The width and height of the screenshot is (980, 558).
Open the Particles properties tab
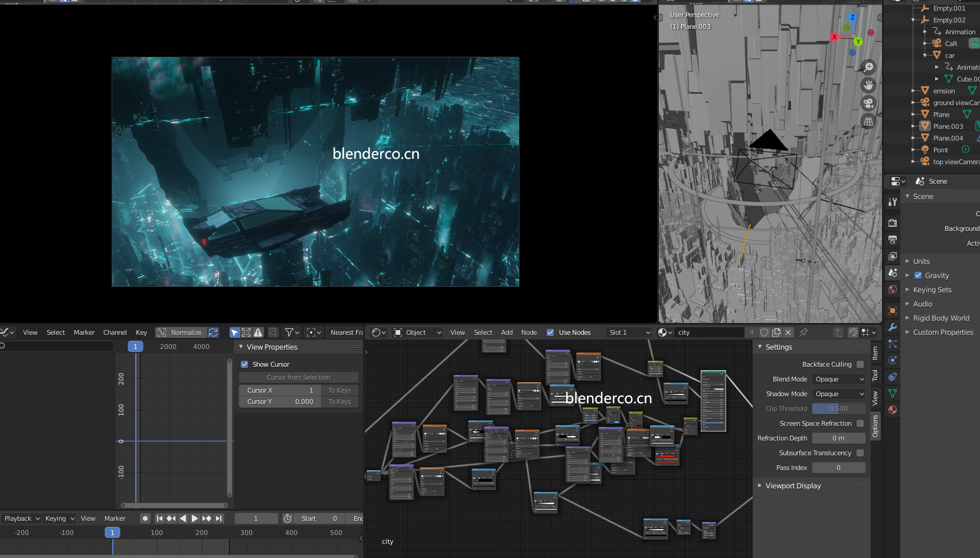pyautogui.click(x=893, y=344)
